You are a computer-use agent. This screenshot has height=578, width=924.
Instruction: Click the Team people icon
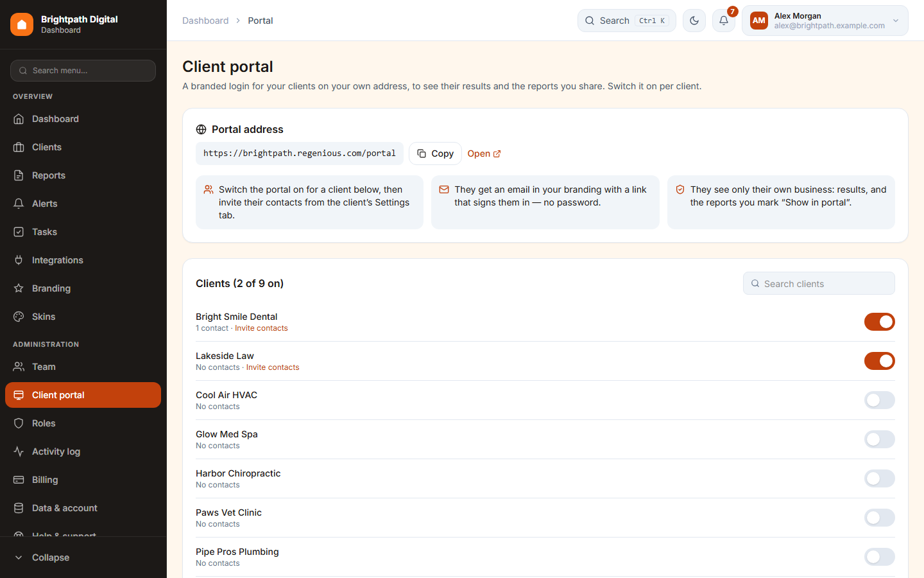click(x=19, y=367)
